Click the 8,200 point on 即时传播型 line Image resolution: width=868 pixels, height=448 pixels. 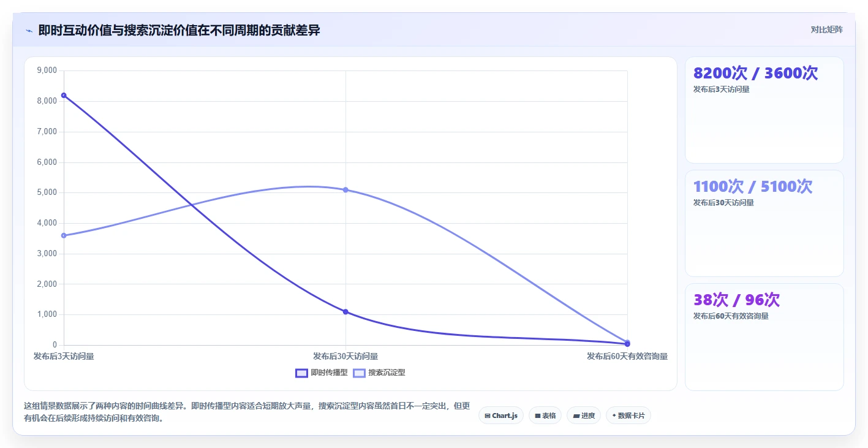pos(64,95)
